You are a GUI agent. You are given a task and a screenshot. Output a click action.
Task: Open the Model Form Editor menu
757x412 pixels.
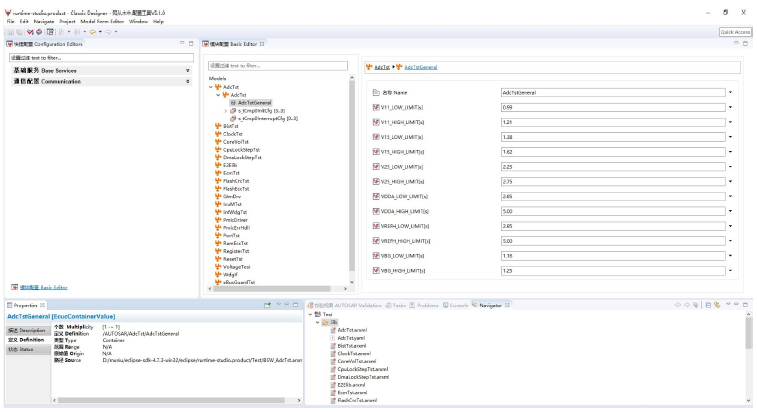coord(102,21)
